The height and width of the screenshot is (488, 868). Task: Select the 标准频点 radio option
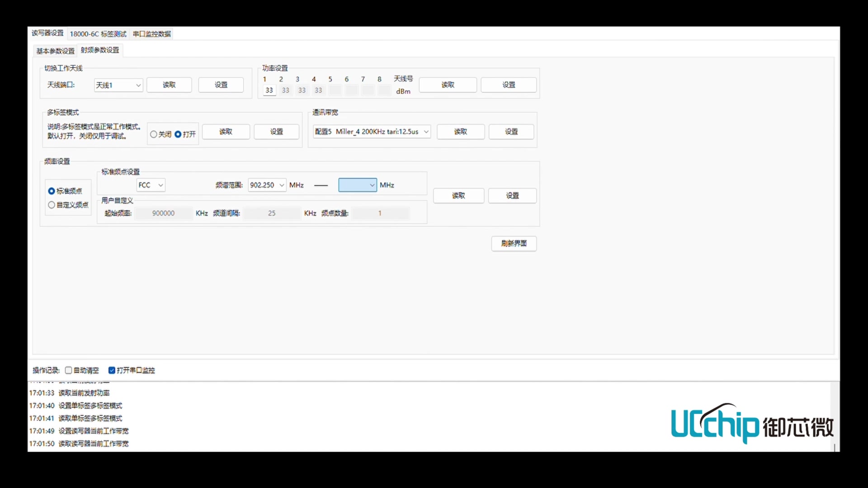click(52, 191)
